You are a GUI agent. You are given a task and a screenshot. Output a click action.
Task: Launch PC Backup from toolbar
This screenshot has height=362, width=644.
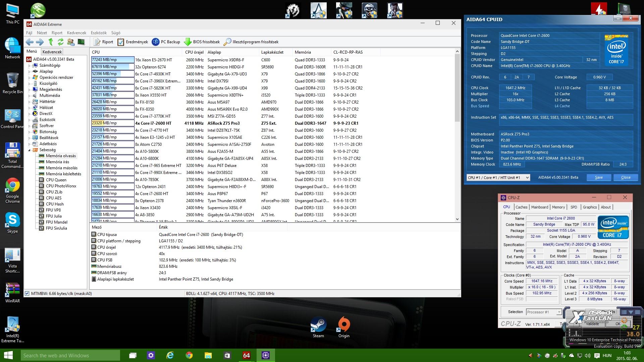click(166, 42)
